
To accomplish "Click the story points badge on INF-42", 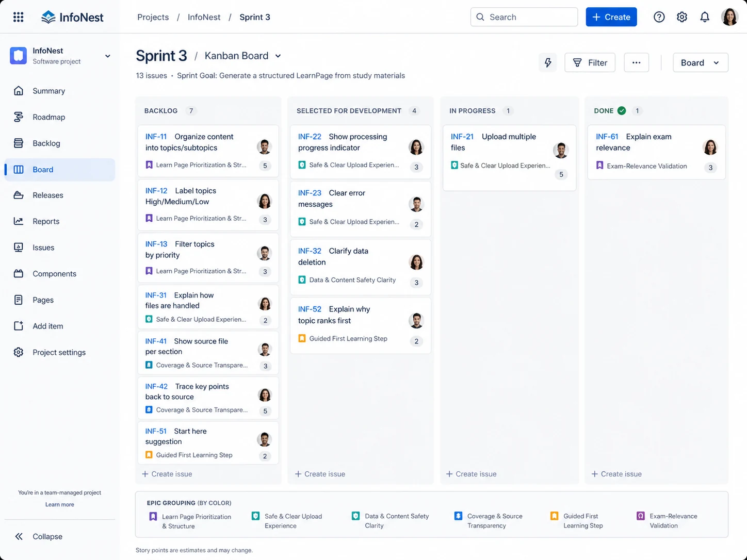I will click(265, 411).
